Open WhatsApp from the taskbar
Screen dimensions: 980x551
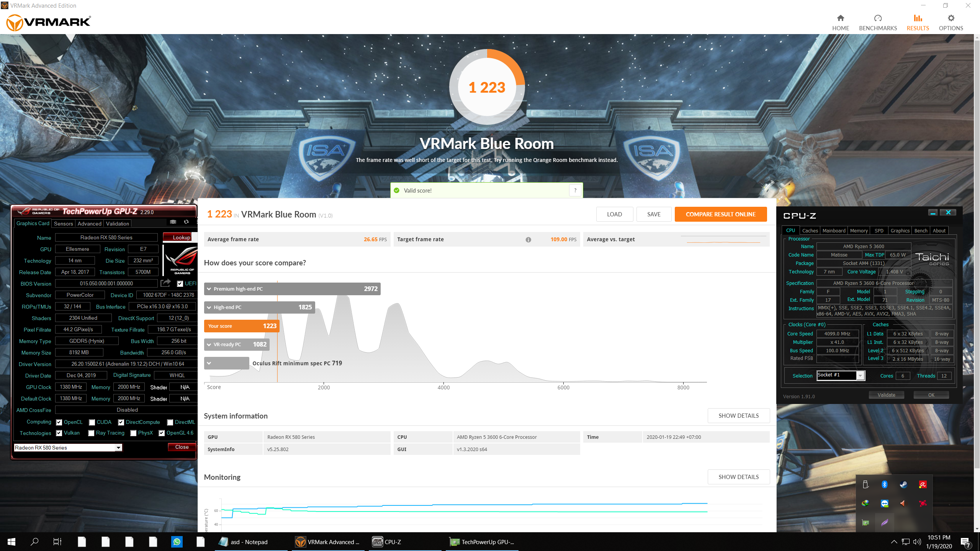point(177,542)
